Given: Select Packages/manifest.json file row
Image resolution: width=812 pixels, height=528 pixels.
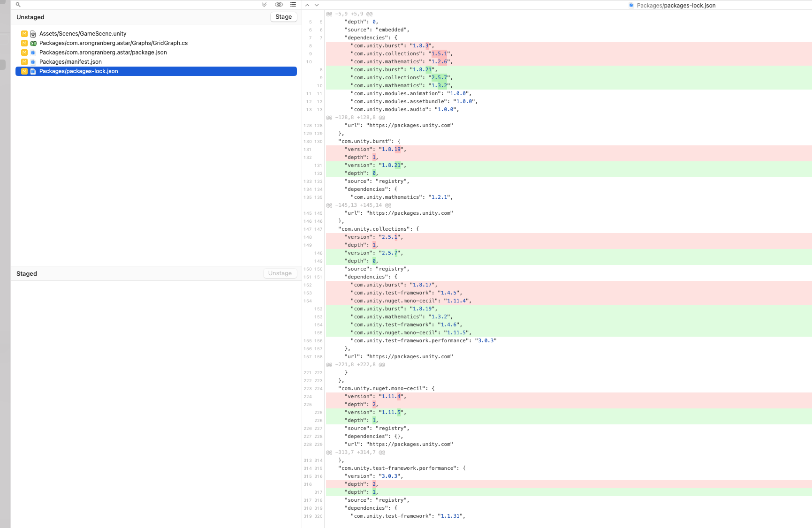Looking at the screenshot, I should pos(156,62).
